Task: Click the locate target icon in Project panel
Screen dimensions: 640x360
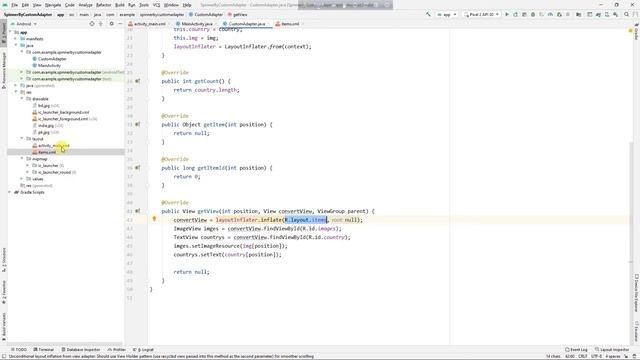Action: point(92,24)
